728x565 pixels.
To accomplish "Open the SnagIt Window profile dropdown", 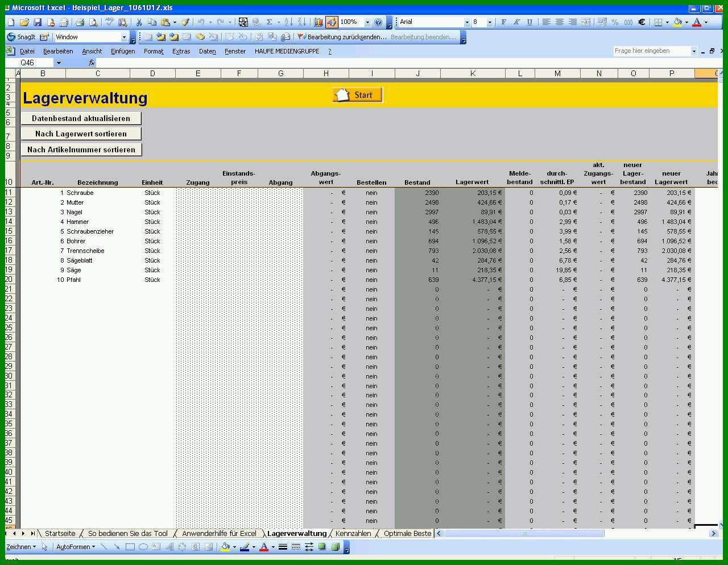I will 124,37.
